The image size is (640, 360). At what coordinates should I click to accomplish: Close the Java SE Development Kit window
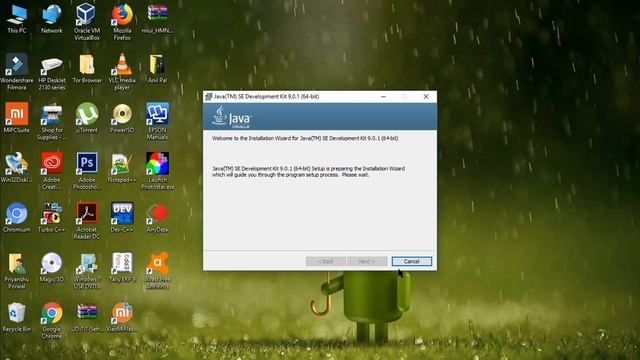[x=426, y=97]
